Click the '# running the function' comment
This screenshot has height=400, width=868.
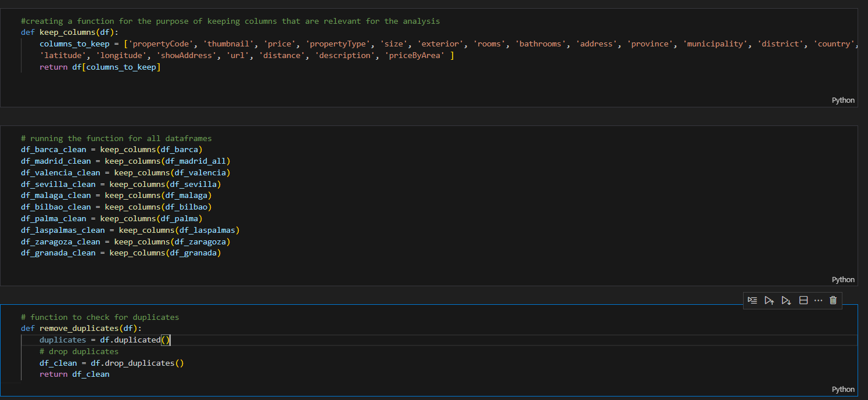116,138
